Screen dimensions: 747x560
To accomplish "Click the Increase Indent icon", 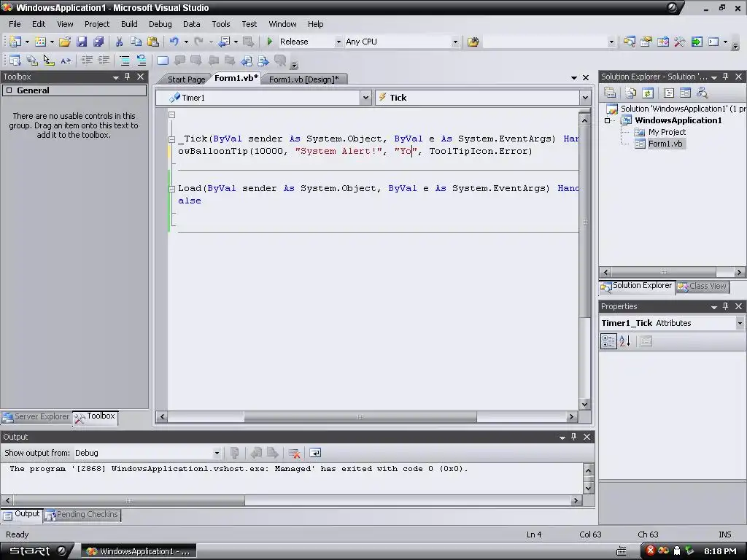I will 104,60.
